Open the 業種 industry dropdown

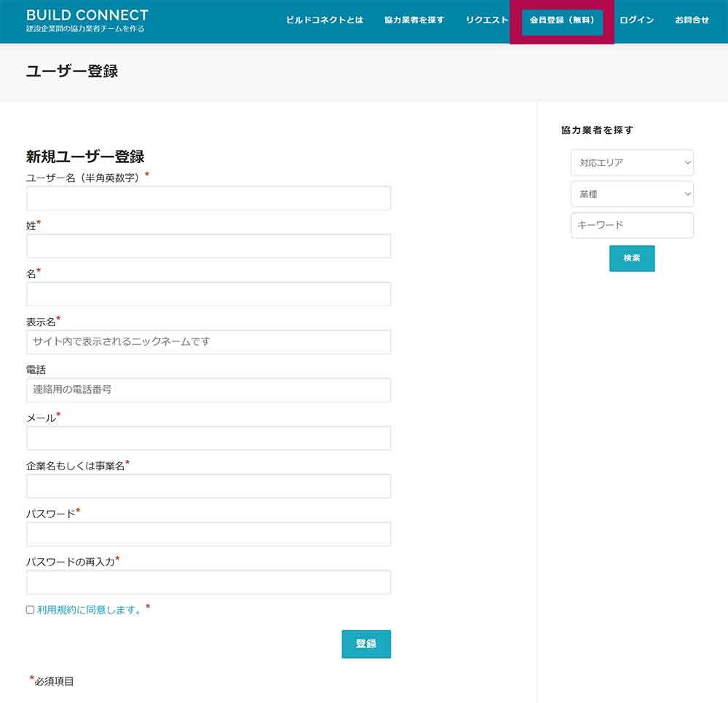(631, 194)
